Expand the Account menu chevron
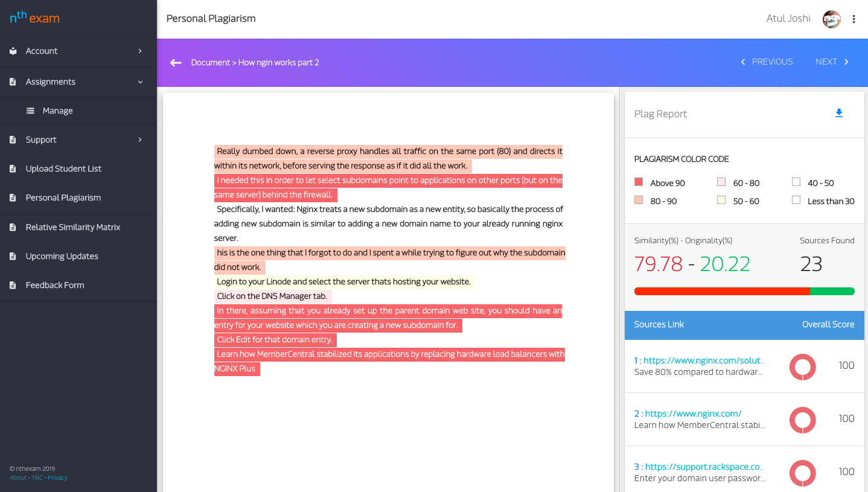The height and width of the screenshot is (492, 868). pyautogui.click(x=140, y=51)
